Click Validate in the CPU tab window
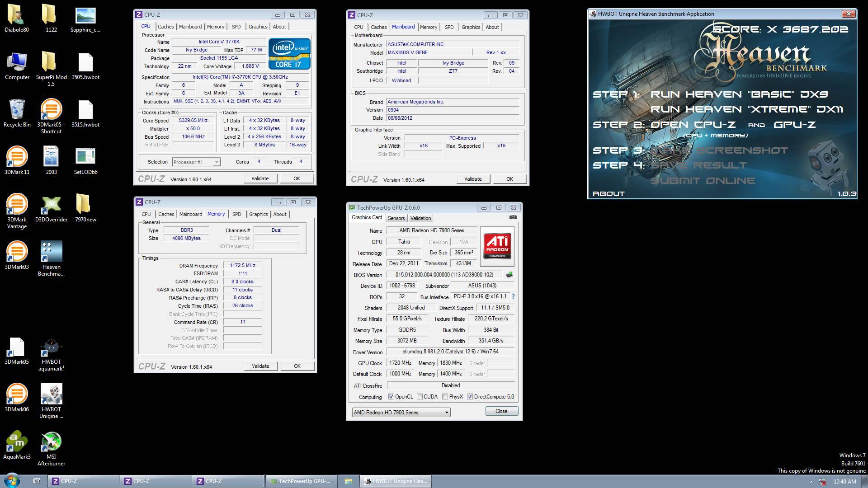868x488 pixels. click(260, 178)
